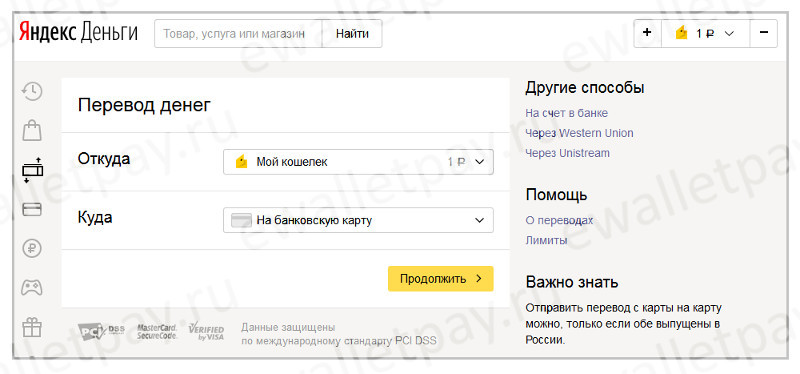Click the Яндекс Деньги logo
Viewport: 800px width, 374px height.
79,33
